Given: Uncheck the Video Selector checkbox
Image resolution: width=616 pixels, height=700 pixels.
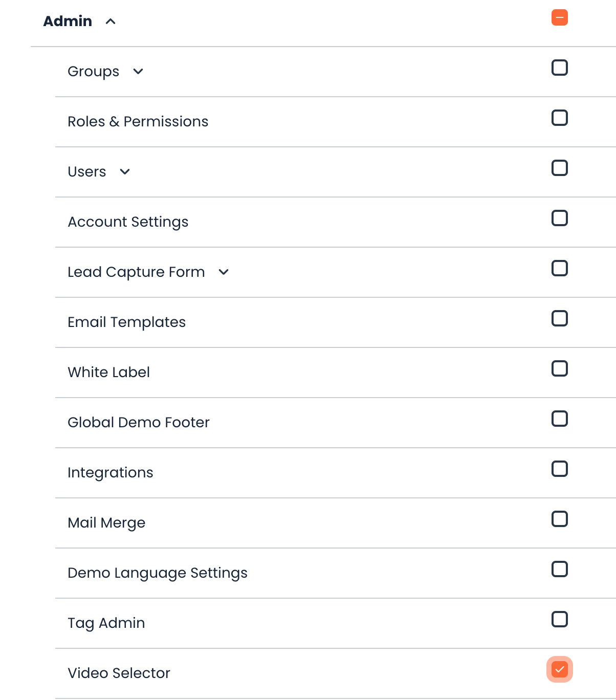Looking at the screenshot, I should 560,669.
